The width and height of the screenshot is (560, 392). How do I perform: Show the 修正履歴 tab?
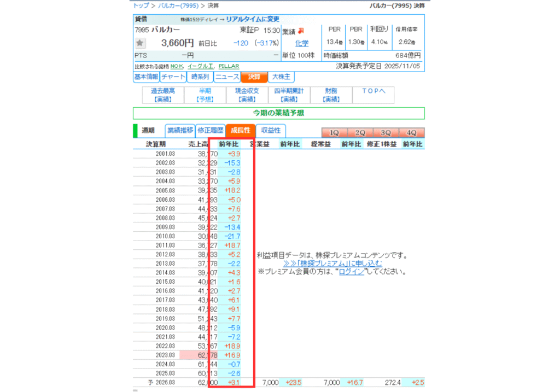point(210,131)
